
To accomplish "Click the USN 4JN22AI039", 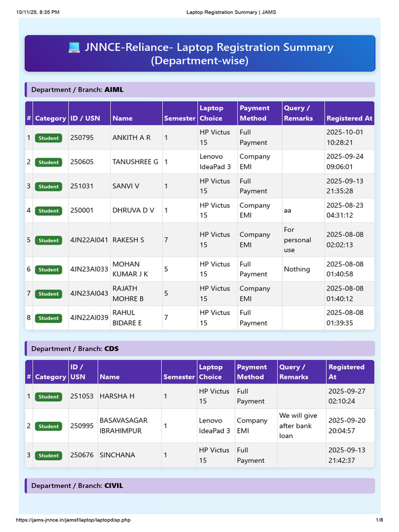I will pyautogui.click(x=89, y=317).
